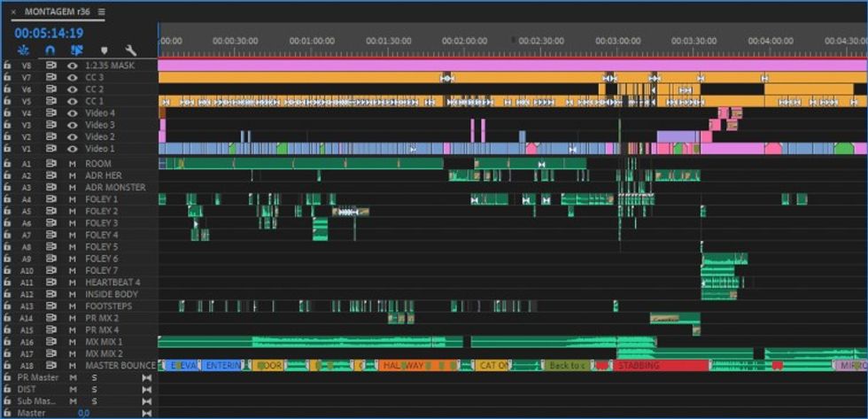Select the red STABBING clip marker
Image resolution: width=868 pixels, height=419 pixels.
pyautogui.click(x=661, y=366)
